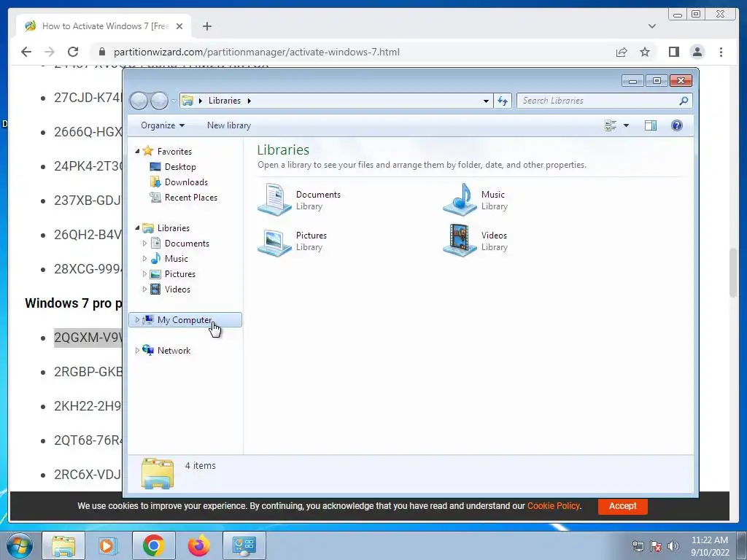This screenshot has width=747, height=560.
Task: Select the How to Activate Windows 7 tab
Action: (x=104, y=26)
